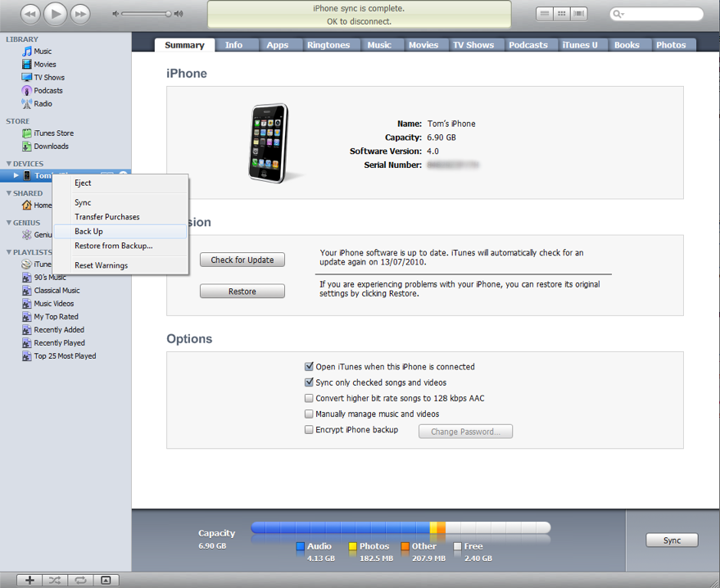720x588 pixels.
Task: Switch to the Ringtones tab
Action: point(330,45)
